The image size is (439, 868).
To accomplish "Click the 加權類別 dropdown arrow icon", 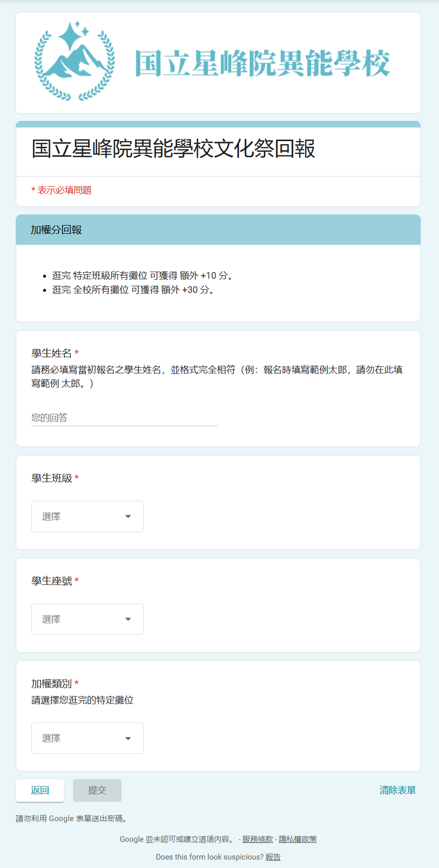I will pos(128,739).
